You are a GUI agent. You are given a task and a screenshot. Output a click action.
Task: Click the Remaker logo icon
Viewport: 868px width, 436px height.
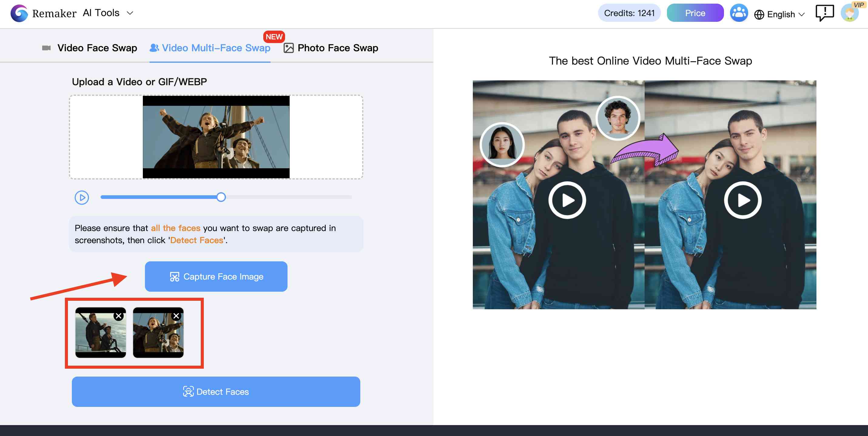click(x=19, y=13)
